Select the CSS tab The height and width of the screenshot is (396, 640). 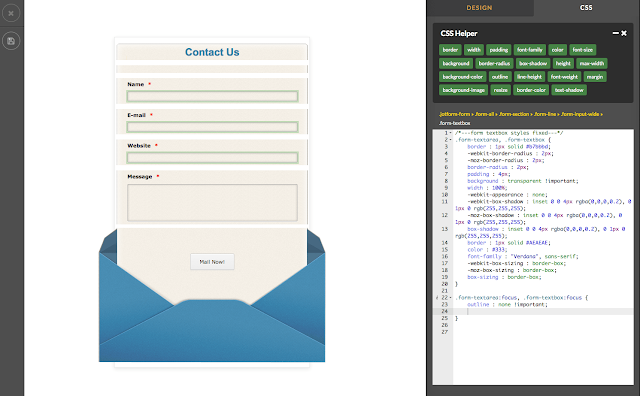coord(586,8)
